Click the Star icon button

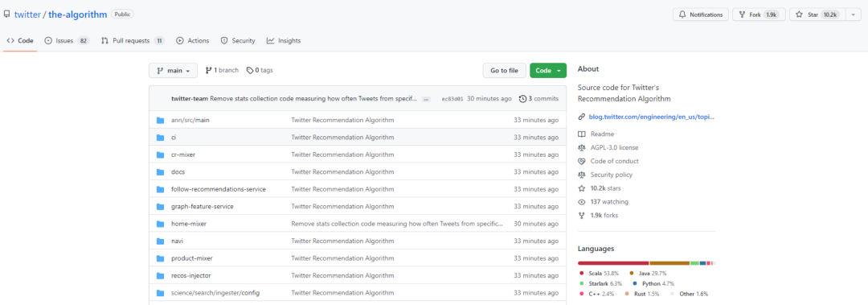(799, 15)
